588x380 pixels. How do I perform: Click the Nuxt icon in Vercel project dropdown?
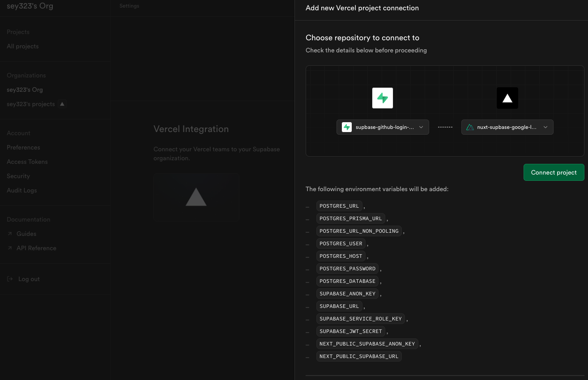coord(470,127)
